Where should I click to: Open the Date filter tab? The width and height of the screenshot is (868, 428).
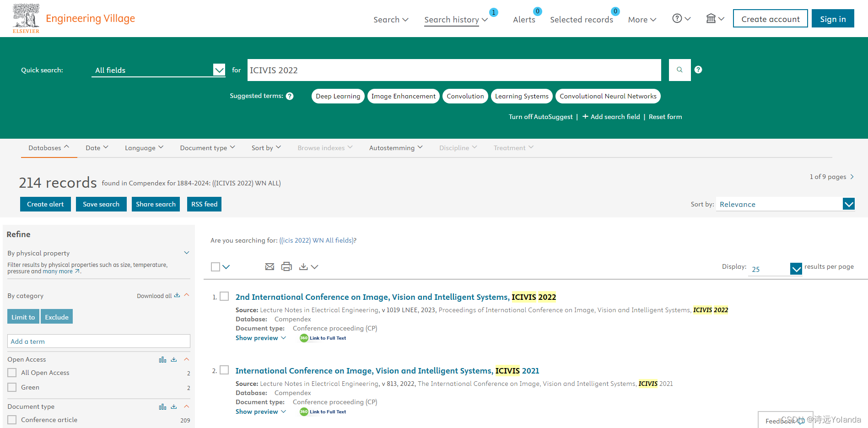97,148
